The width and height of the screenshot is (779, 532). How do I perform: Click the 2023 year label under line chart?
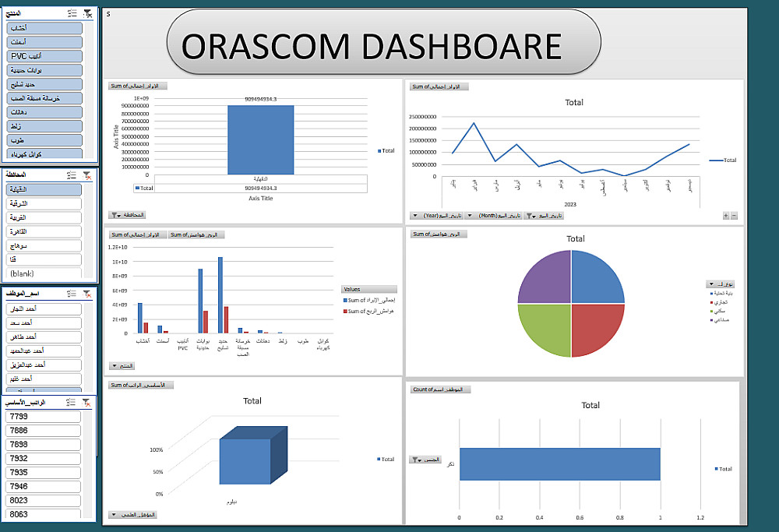[570, 204]
